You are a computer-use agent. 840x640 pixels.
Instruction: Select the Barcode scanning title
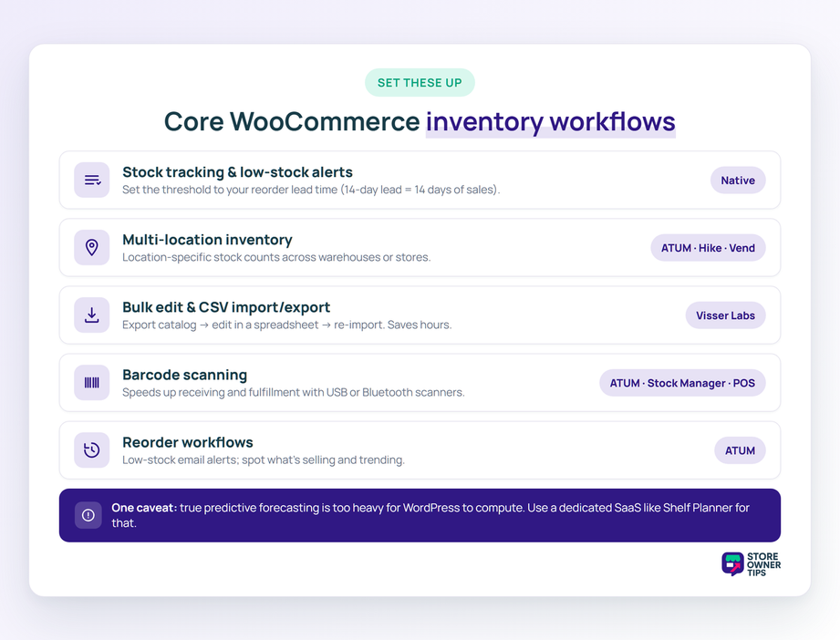click(185, 375)
